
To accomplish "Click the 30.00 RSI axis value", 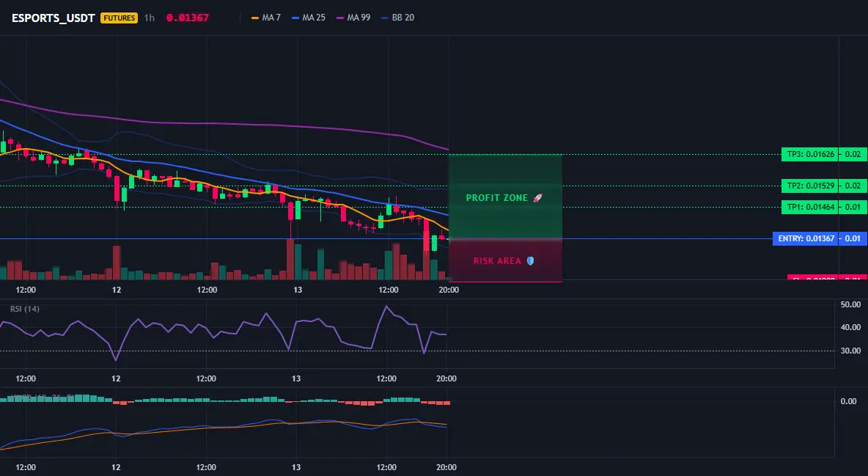I will (x=850, y=351).
